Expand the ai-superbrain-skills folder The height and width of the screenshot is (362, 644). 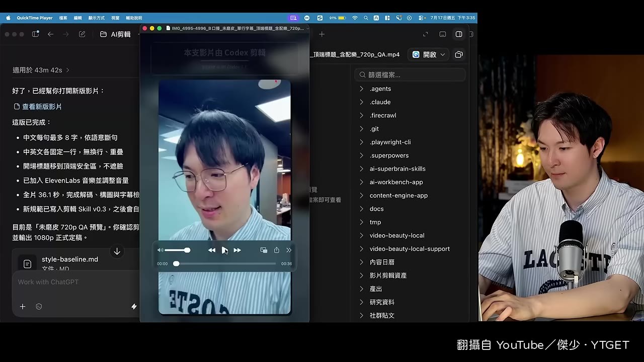[x=361, y=168]
